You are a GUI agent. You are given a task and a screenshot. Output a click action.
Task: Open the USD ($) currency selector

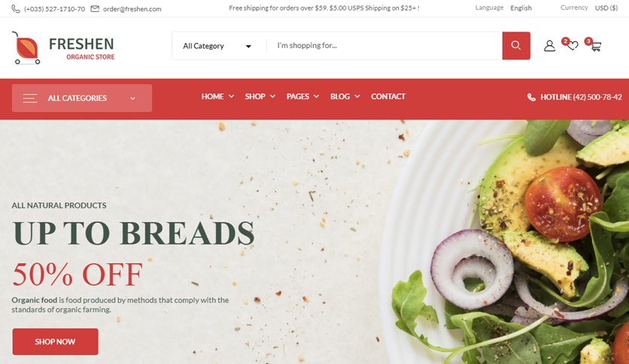[x=606, y=8]
